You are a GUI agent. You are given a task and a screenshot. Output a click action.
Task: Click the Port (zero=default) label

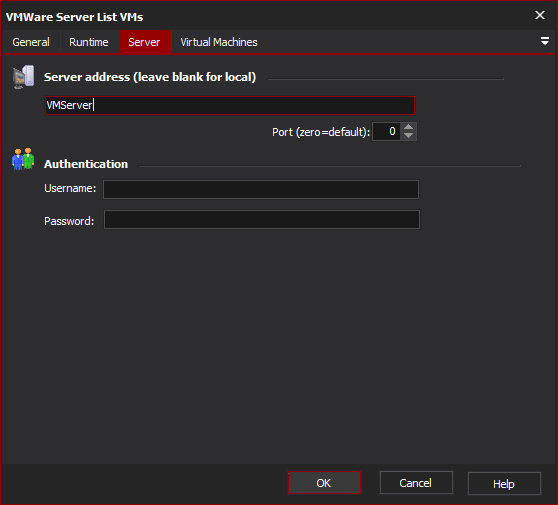click(321, 132)
